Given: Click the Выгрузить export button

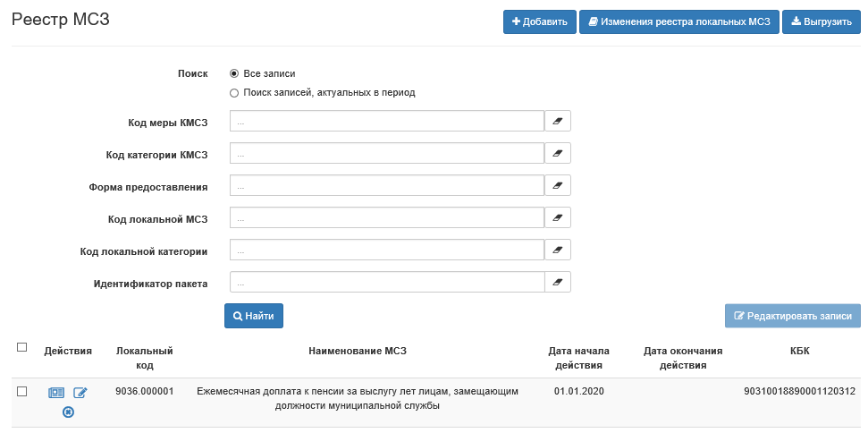Looking at the screenshot, I should tap(822, 21).
